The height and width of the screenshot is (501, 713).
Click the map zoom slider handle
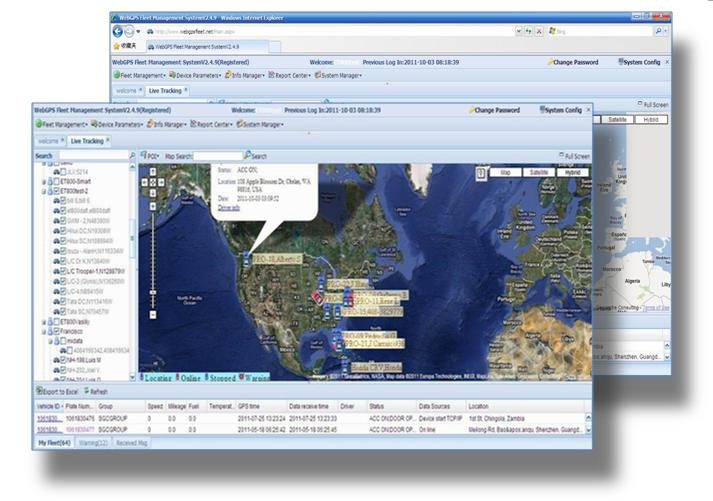[153, 292]
